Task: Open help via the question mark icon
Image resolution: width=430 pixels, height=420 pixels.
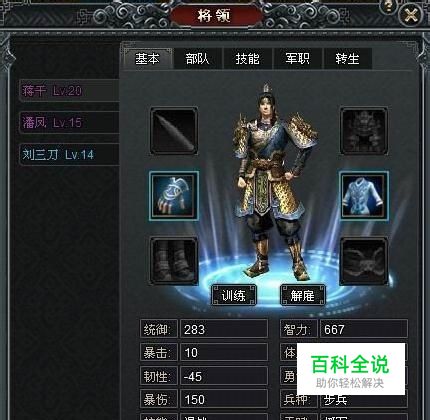Action: [x=388, y=7]
